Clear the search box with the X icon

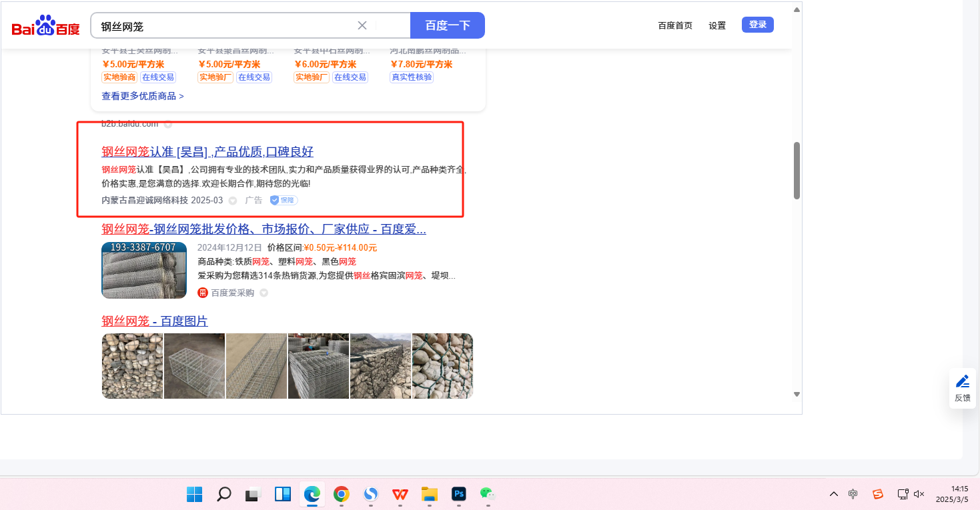tap(362, 26)
